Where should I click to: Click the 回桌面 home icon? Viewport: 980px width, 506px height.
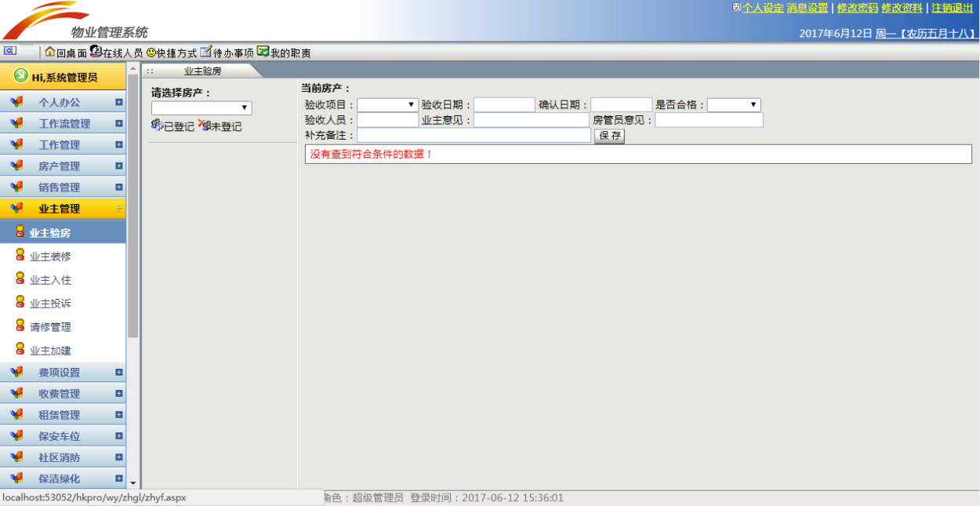pyautogui.click(x=50, y=52)
